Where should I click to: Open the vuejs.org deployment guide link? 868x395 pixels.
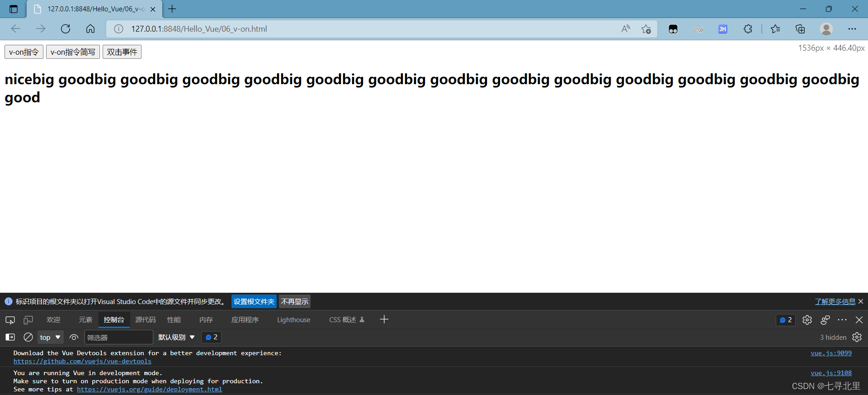(149, 389)
